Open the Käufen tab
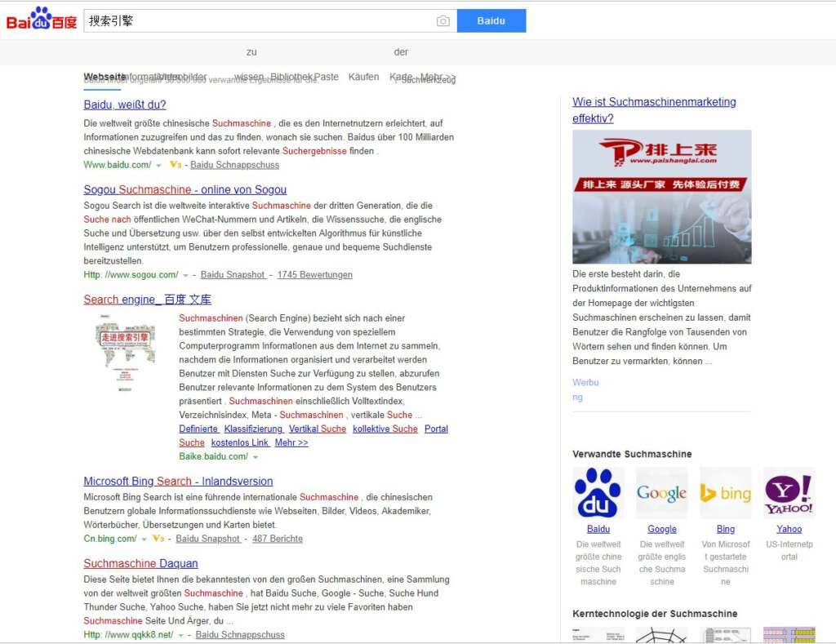This screenshot has width=836, height=644. [363, 77]
